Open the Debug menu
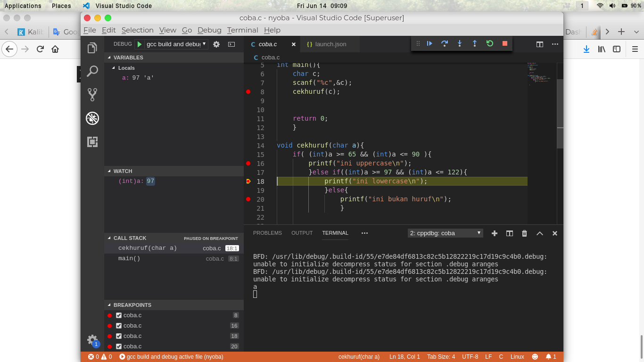 209,30
